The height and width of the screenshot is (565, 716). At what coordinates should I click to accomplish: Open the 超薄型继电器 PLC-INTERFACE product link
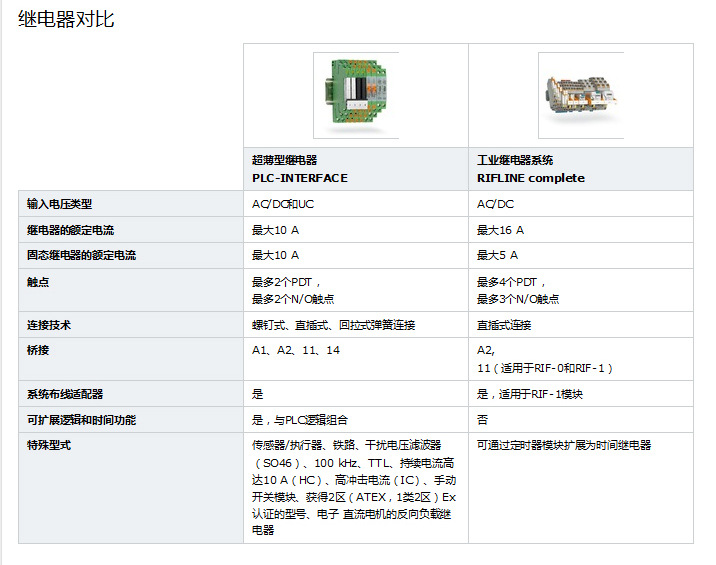[x=299, y=169]
